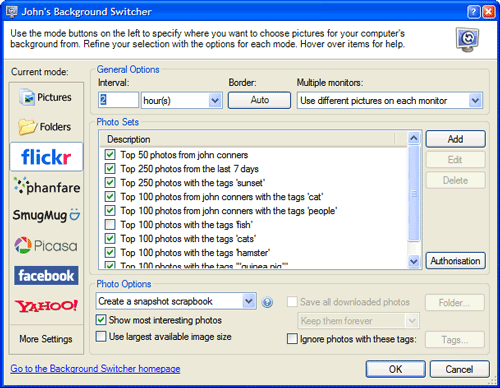Click the Delete button
This screenshot has height=388, width=500.
click(455, 180)
